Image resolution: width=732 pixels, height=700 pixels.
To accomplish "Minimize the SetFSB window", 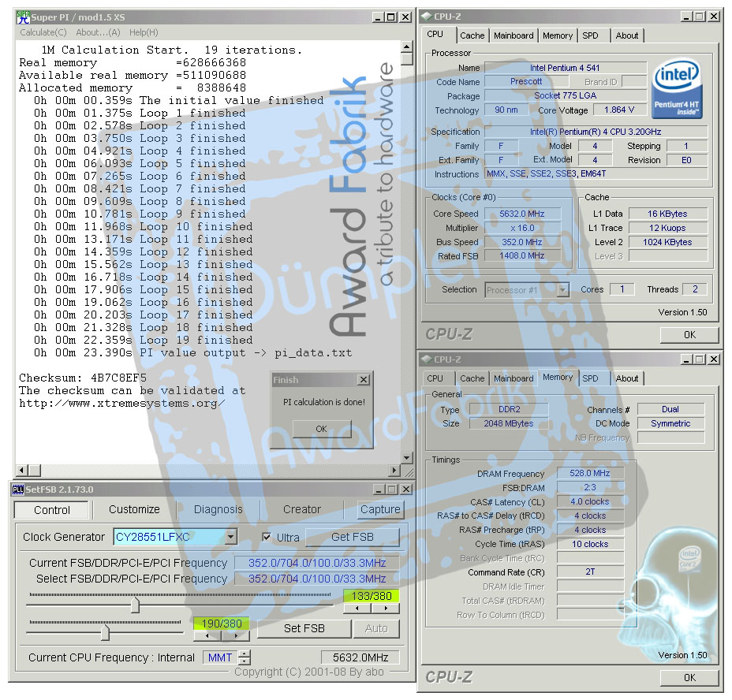I will [x=379, y=489].
